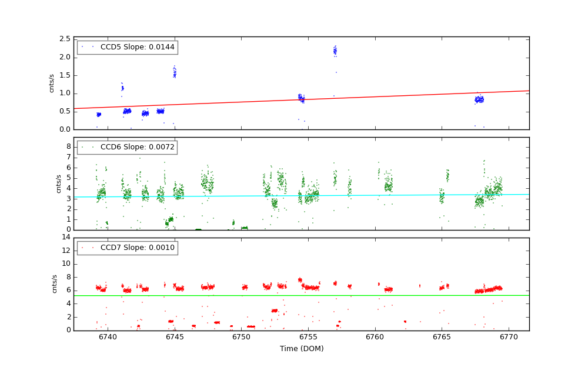Click the CCD5 Slope: 0.0144 legend box
This screenshot has height=367, width=588.
click(x=127, y=47)
